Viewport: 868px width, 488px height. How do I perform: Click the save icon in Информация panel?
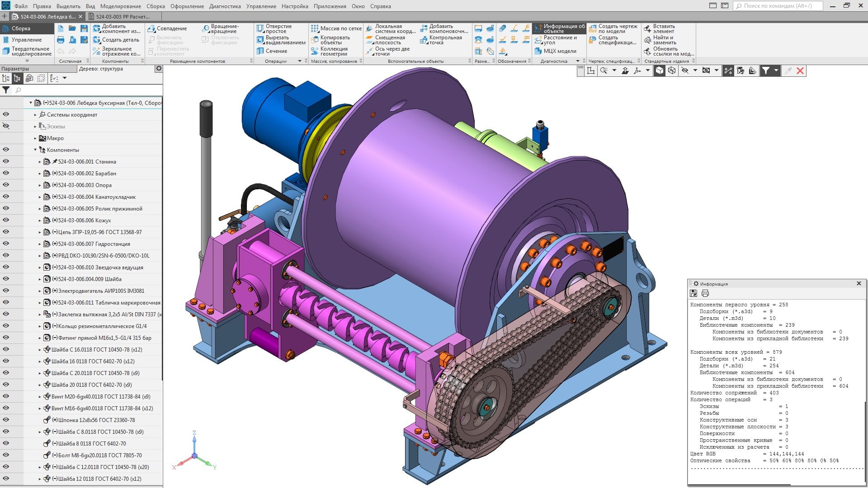(693, 294)
